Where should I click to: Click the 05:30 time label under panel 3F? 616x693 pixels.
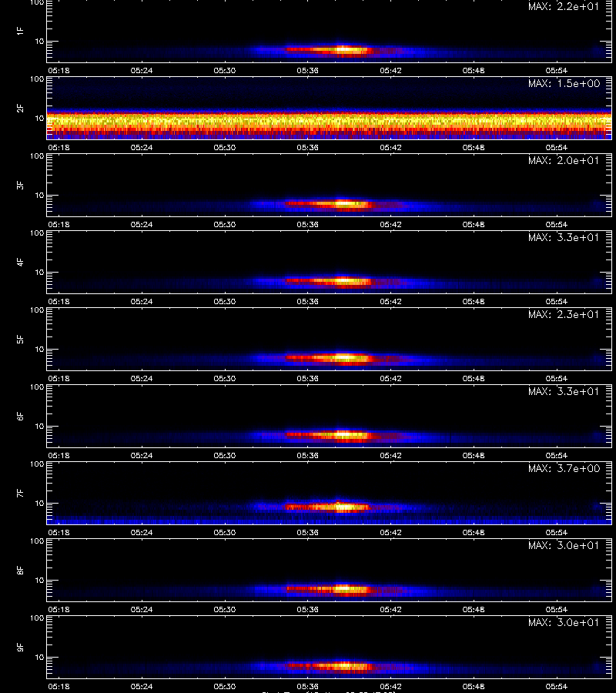click(225, 225)
